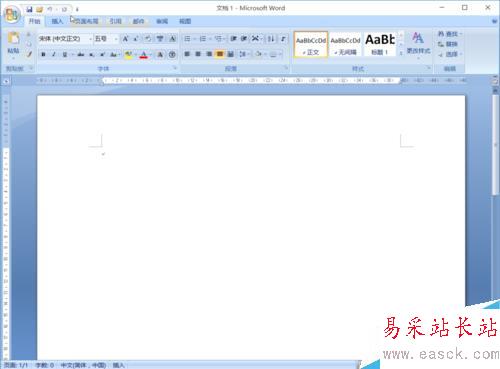Apply a character border
The height and width of the screenshot is (369, 500).
coord(172,39)
